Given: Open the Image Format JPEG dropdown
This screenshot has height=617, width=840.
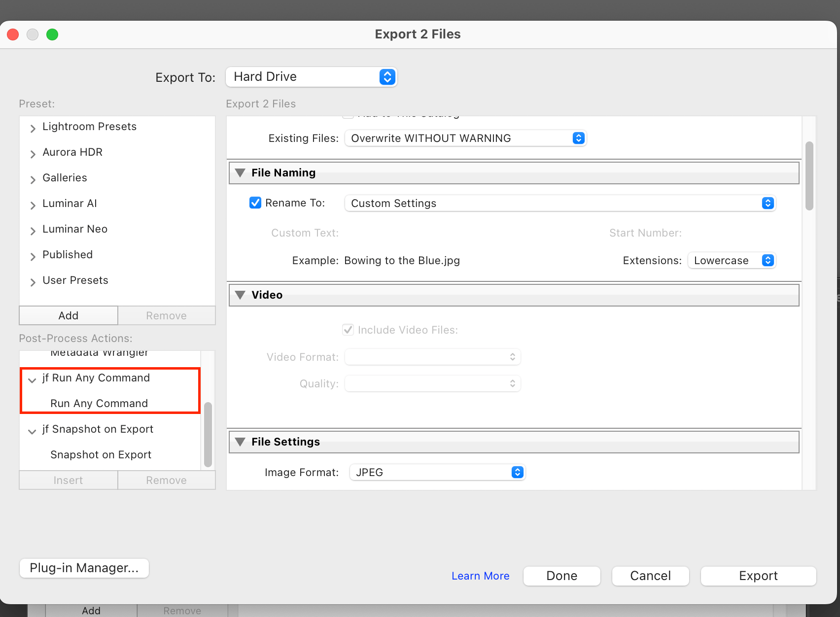Looking at the screenshot, I should coord(437,473).
